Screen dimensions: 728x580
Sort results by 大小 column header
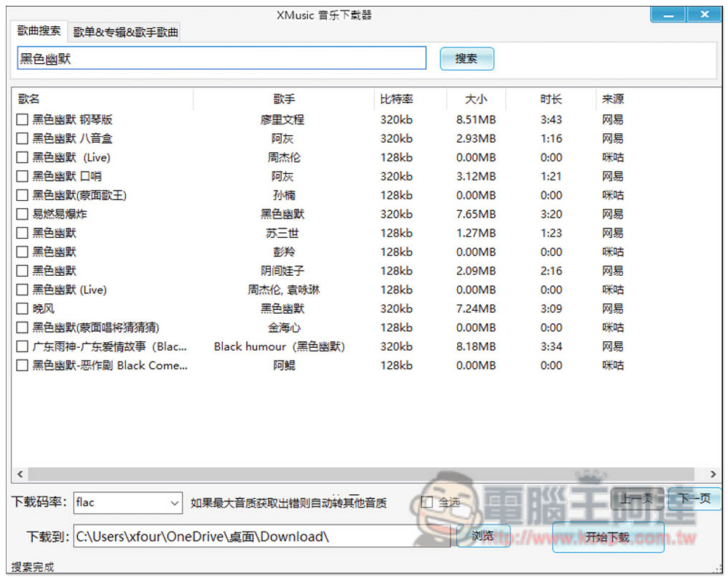(476, 99)
